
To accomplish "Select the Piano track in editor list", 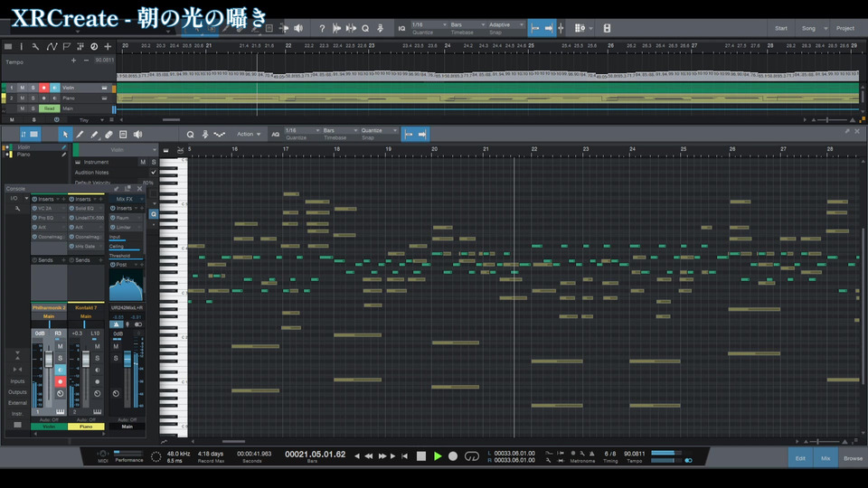I will click(x=23, y=155).
